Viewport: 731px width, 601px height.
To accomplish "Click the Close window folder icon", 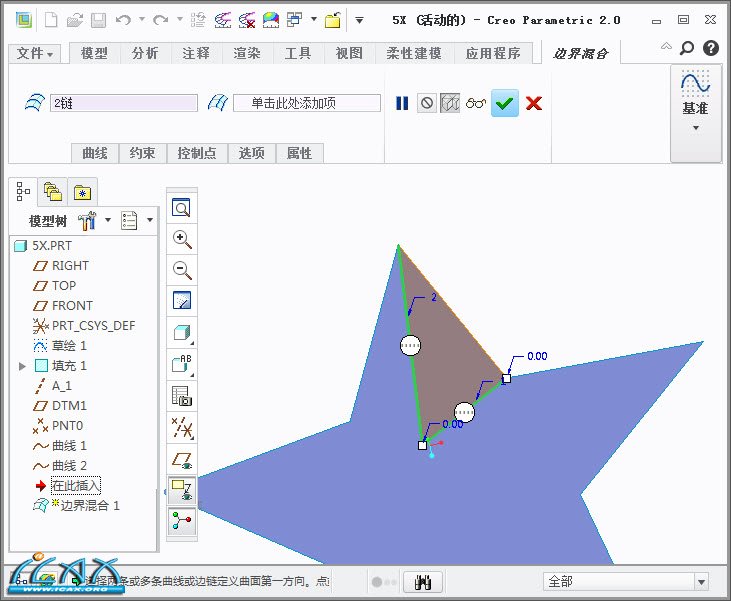I will tap(333, 20).
